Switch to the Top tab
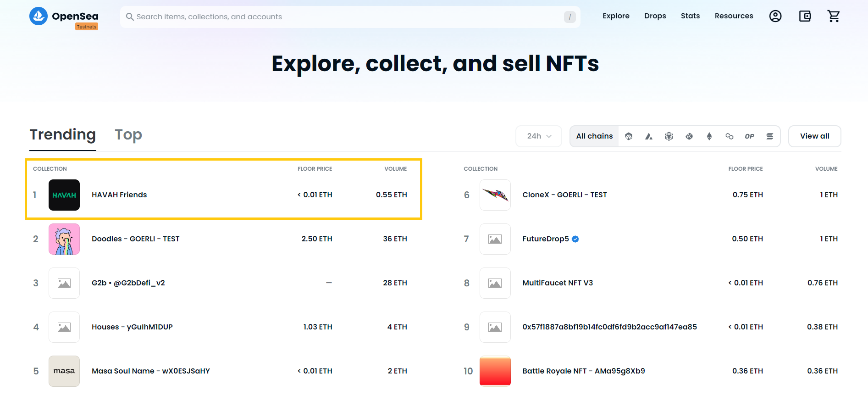 click(x=128, y=135)
